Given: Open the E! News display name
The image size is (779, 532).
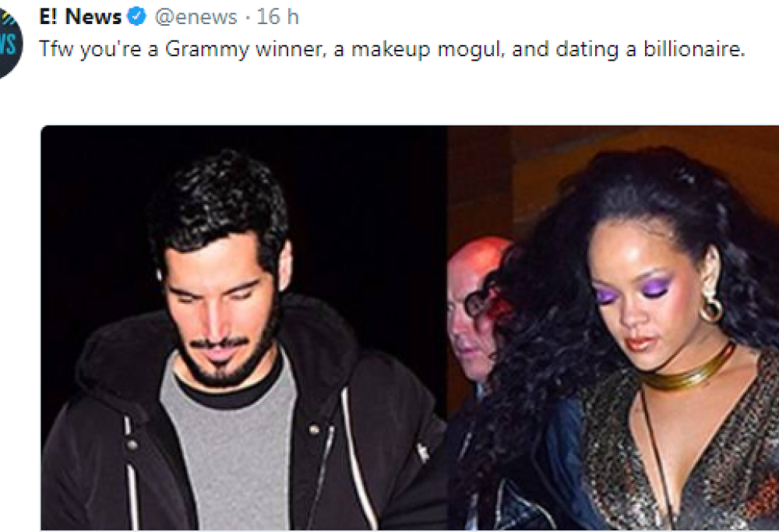Looking at the screenshot, I should tap(80, 17).
